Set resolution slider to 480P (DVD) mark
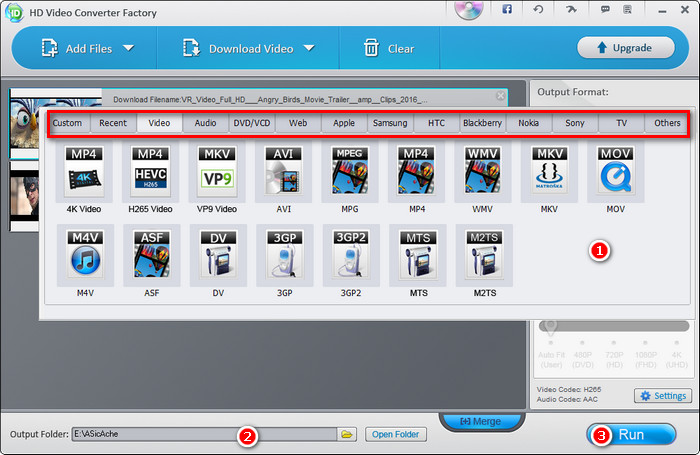The image size is (700, 455). click(x=583, y=342)
